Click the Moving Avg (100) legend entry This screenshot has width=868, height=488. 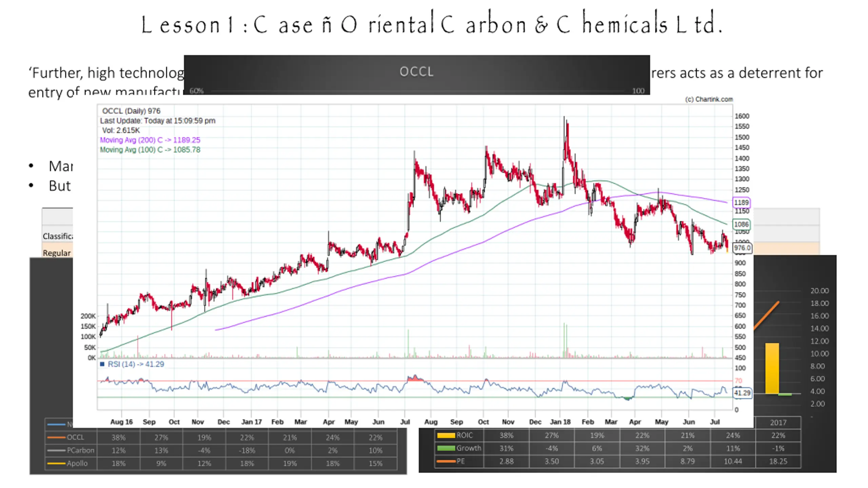(150, 149)
